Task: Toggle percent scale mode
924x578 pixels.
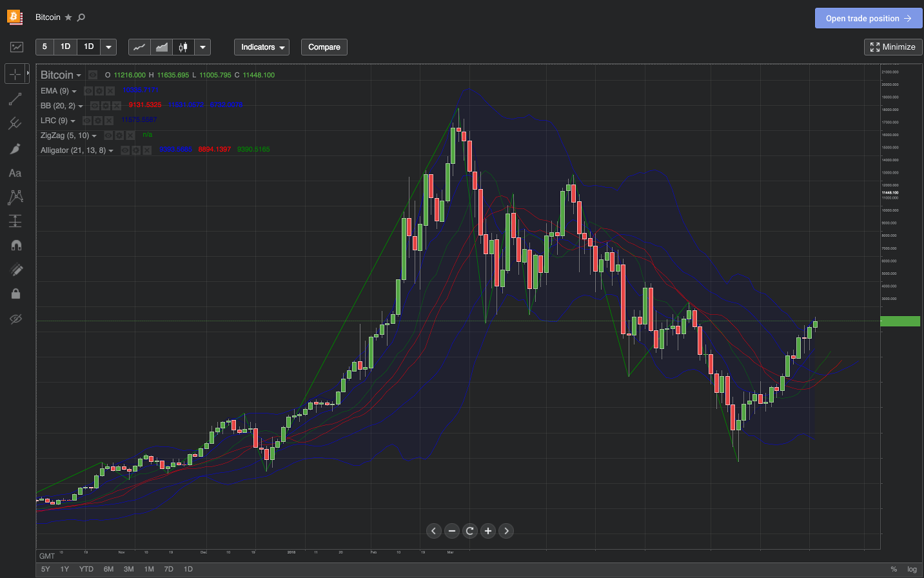Action: click(x=894, y=569)
